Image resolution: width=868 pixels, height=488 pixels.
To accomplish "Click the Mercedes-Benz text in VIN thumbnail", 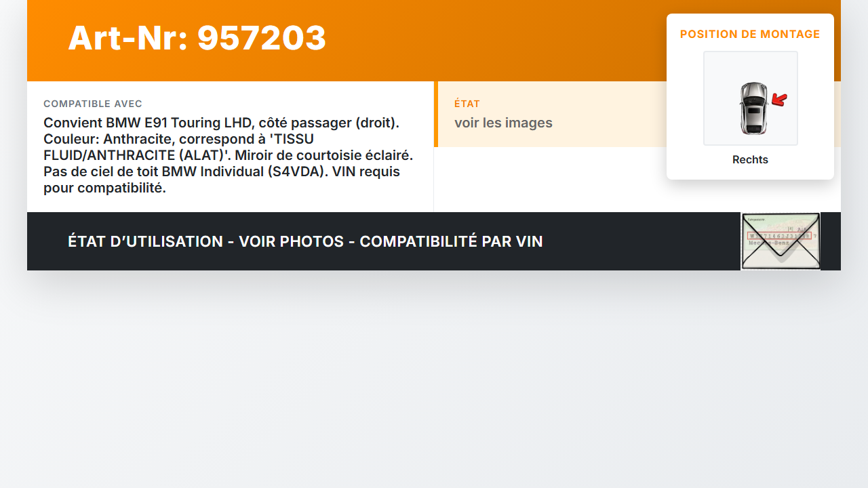I will coord(767,243).
